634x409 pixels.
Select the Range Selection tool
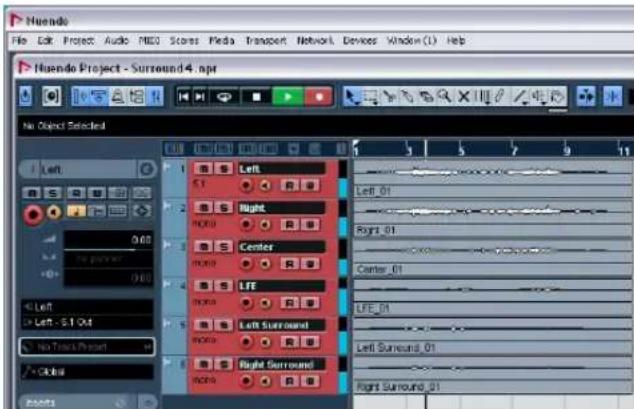coord(370,97)
